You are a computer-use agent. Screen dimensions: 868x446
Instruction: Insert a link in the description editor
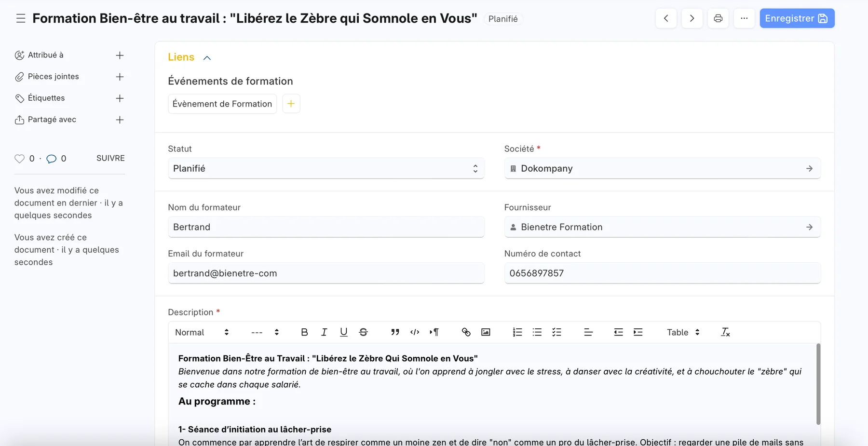click(x=466, y=332)
